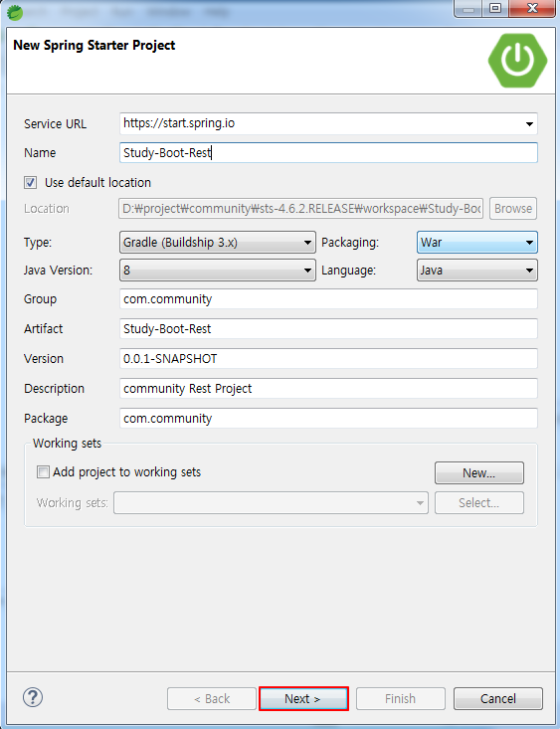560x729 pixels.
Task: Click the Java Version: label
Action: pyautogui.click(x=58, y=271)
